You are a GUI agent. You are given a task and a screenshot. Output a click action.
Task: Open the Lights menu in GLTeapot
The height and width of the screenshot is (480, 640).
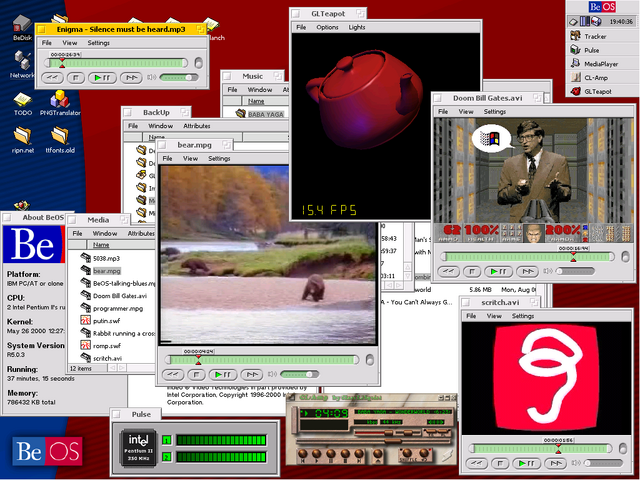[357, 27]
